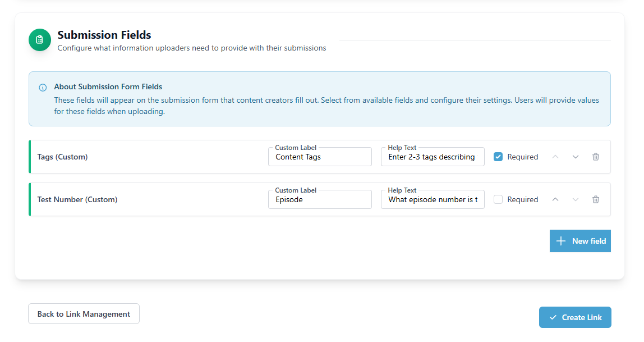Screen dimensions: 644x342
Task: Move Test Number (Custom) field down
Action: (x=576, y=199)
